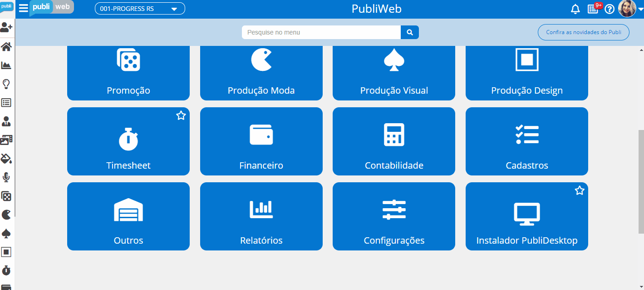Open the list icon in sidebar
This screenshot has height=290, width=644.
pos(6,102)
